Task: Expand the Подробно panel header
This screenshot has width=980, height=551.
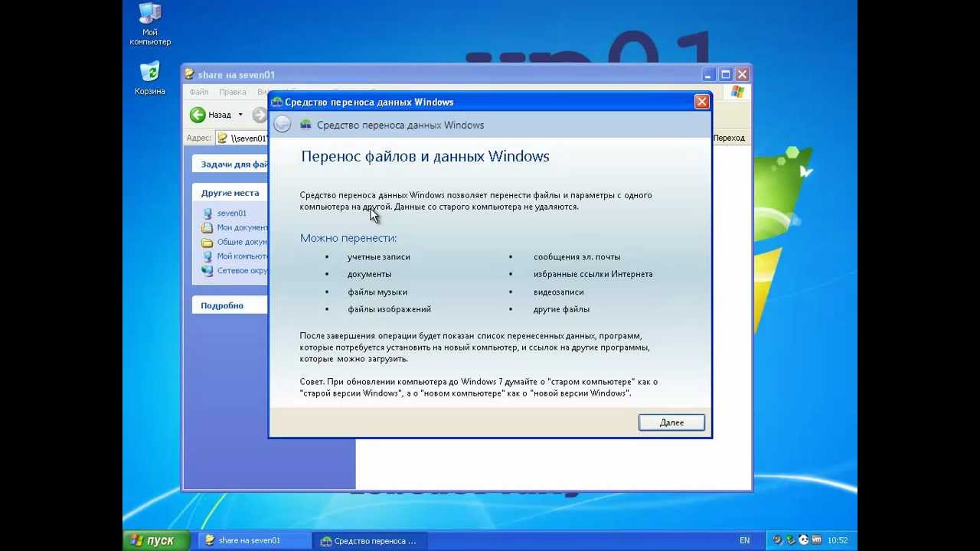Action: pos(230,305)
